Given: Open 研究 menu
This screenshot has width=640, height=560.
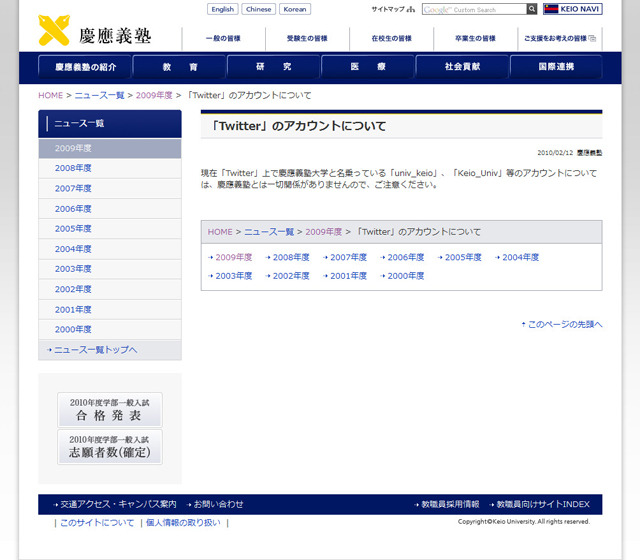Looking at the screenshot, I should [273, 67].
